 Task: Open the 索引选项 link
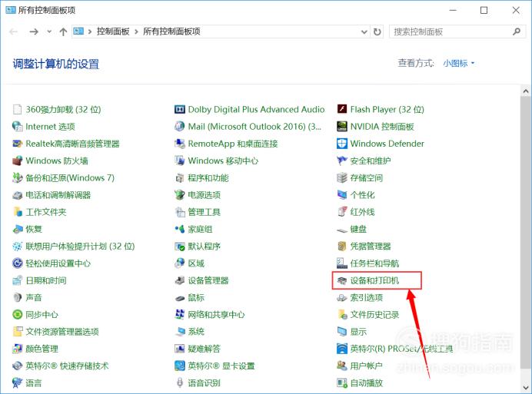(367, 298)
